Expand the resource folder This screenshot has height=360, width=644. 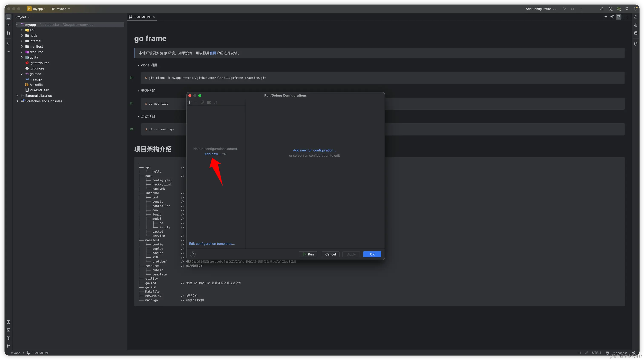[x=22, y=52]
